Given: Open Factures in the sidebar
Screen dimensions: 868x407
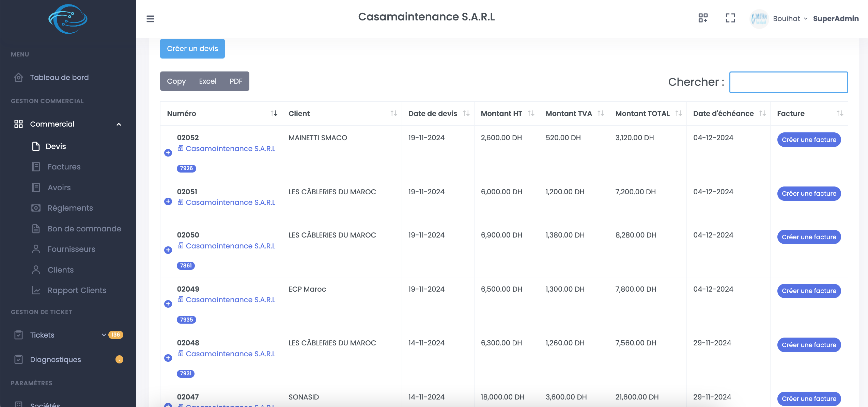Looking at the screenshot, I should tap(64, 167).
